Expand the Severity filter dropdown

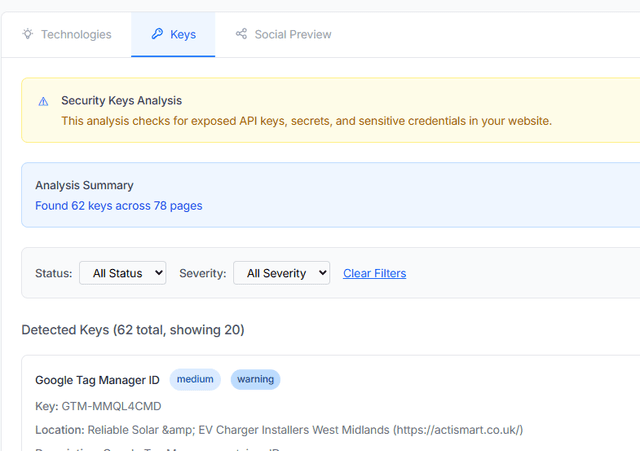281,273
